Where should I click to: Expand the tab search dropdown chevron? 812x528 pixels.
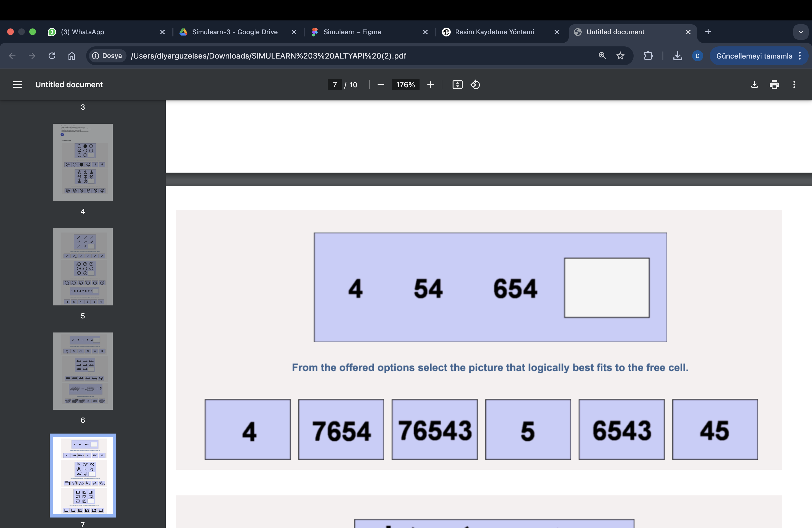[x=800, y=32]
